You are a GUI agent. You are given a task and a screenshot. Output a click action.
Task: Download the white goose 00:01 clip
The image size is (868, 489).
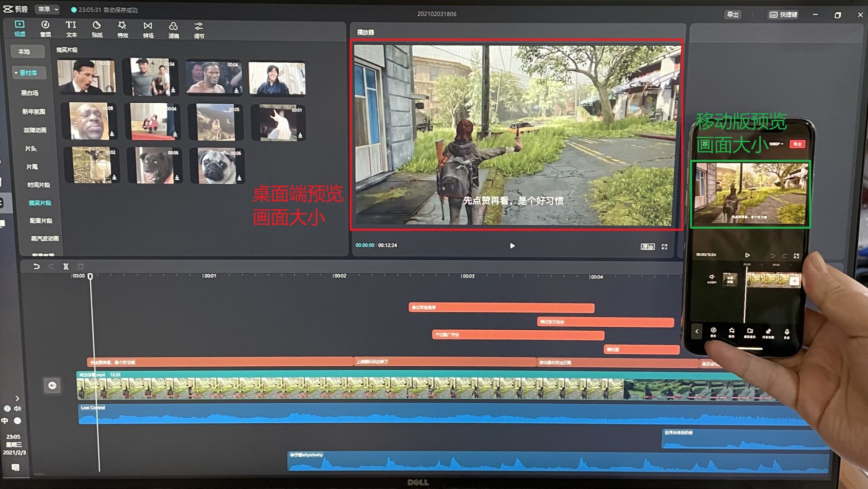click(x=300, y=136)
